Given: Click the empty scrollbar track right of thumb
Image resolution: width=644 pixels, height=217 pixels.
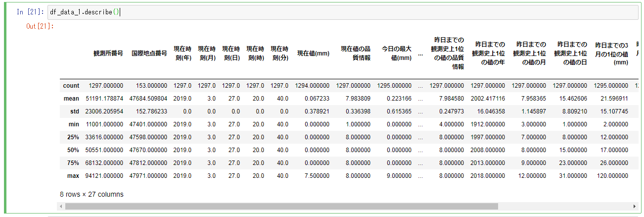Looking at the screenshot, I should [x=564, y=206].
